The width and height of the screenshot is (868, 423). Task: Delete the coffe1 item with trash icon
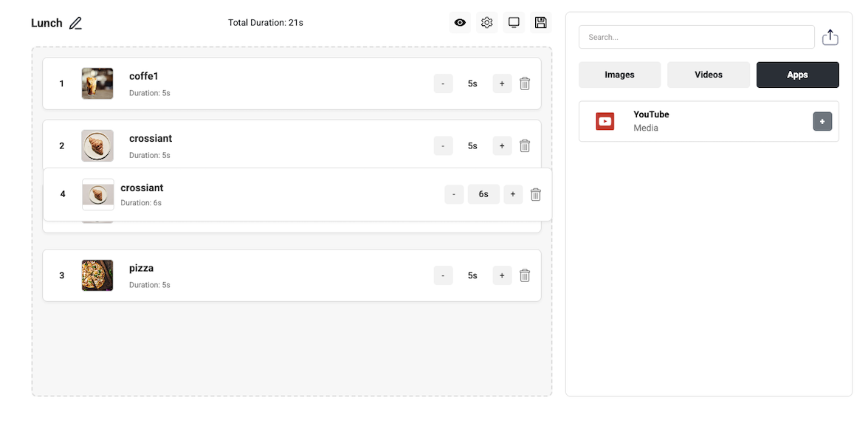[x=525, y=83]
